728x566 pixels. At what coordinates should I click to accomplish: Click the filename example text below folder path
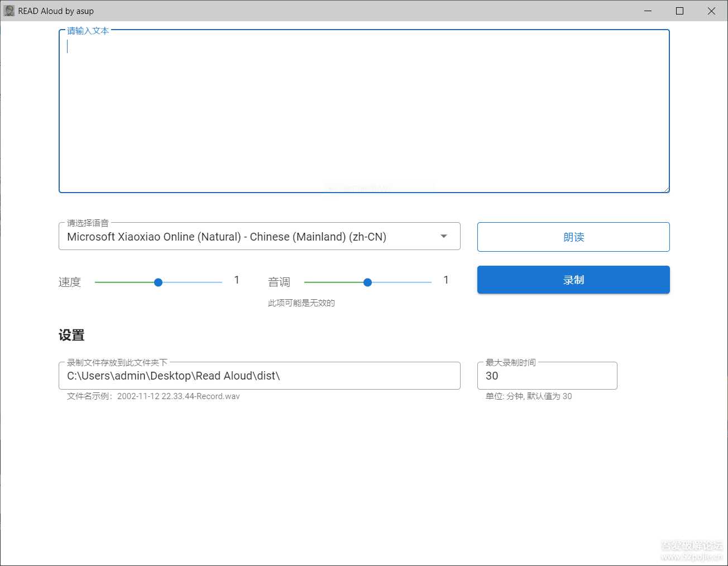pyautogui.click(x=154, y=396)
